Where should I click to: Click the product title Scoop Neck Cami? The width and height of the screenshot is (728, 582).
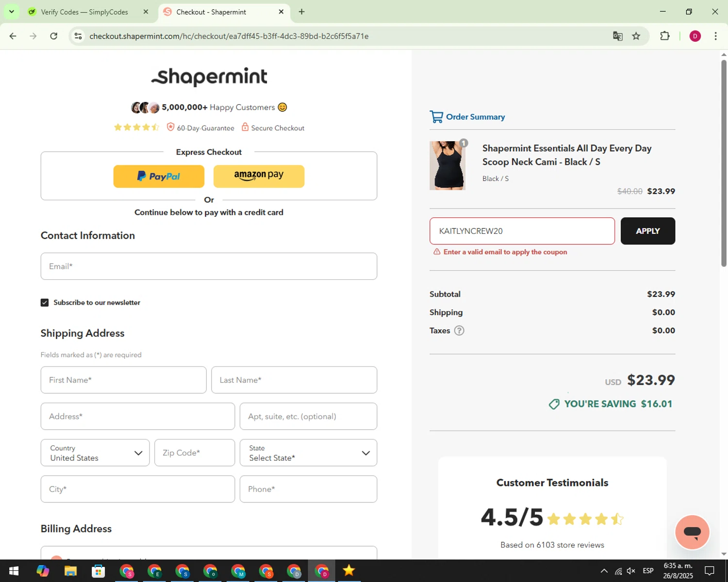[x=567, y=155]
